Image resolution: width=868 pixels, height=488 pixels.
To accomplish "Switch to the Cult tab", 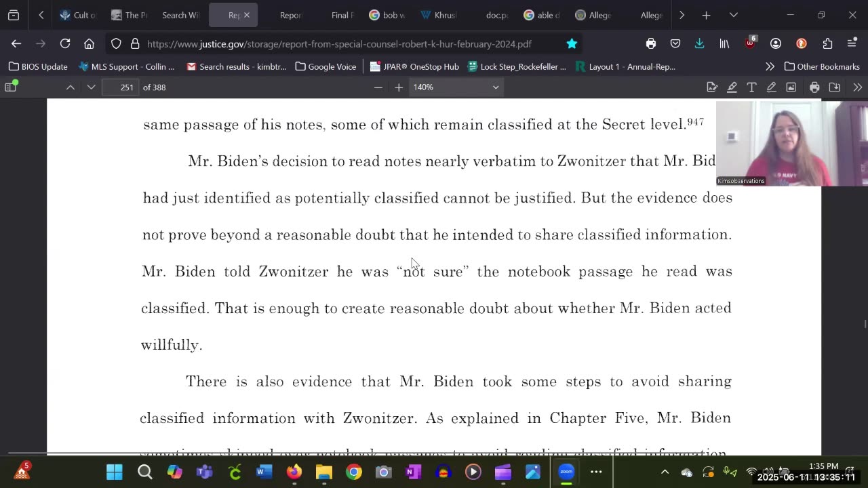I will click(x=77, y=15).
